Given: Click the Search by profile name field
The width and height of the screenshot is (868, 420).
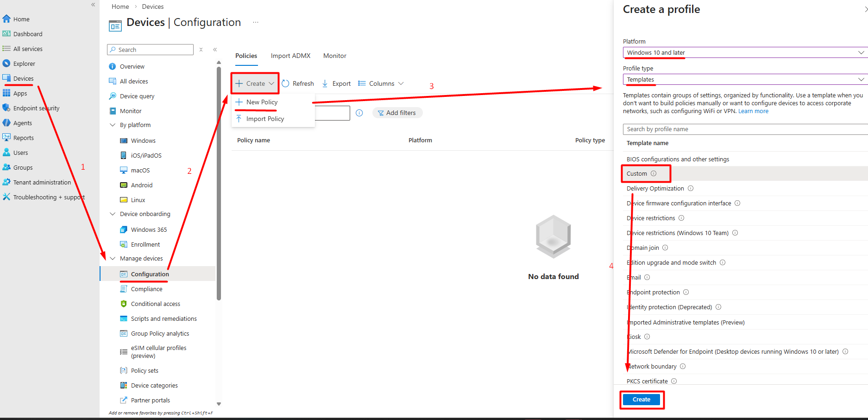Looking at the screenshot, I should (x=744, y=129).
